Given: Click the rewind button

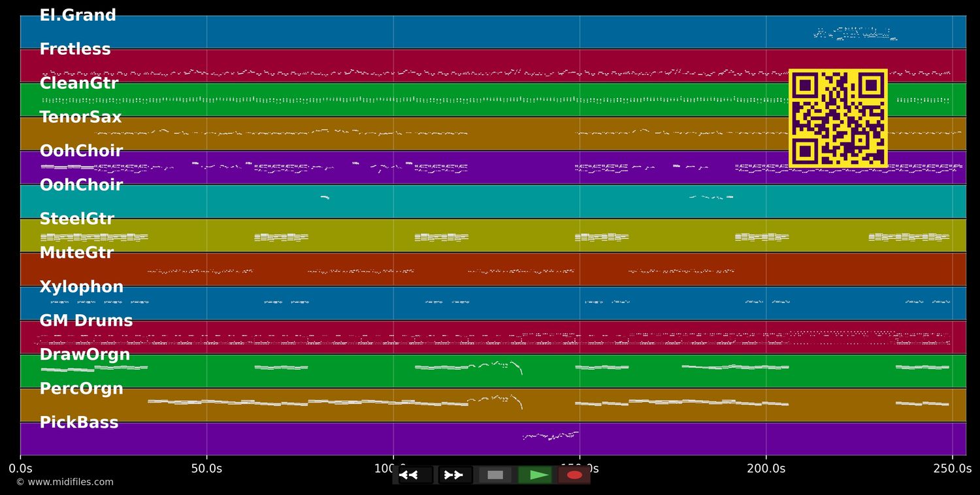Looking at the screenshot, I should 415,475.
